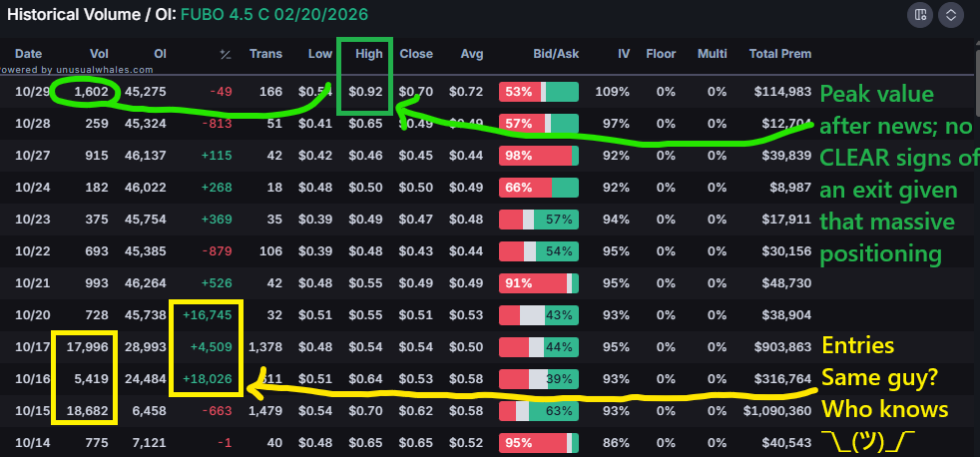
Task: Select the 10/14 date cell
Action: coord(33,443)
